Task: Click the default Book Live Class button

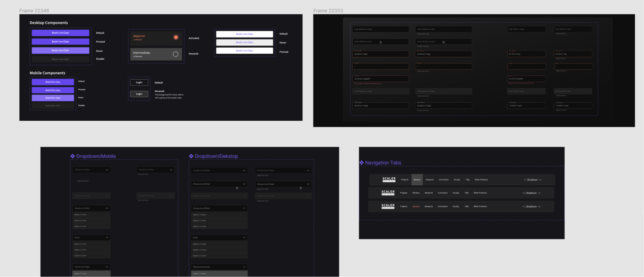Action: pyautogui.click(x=60, y=33)
